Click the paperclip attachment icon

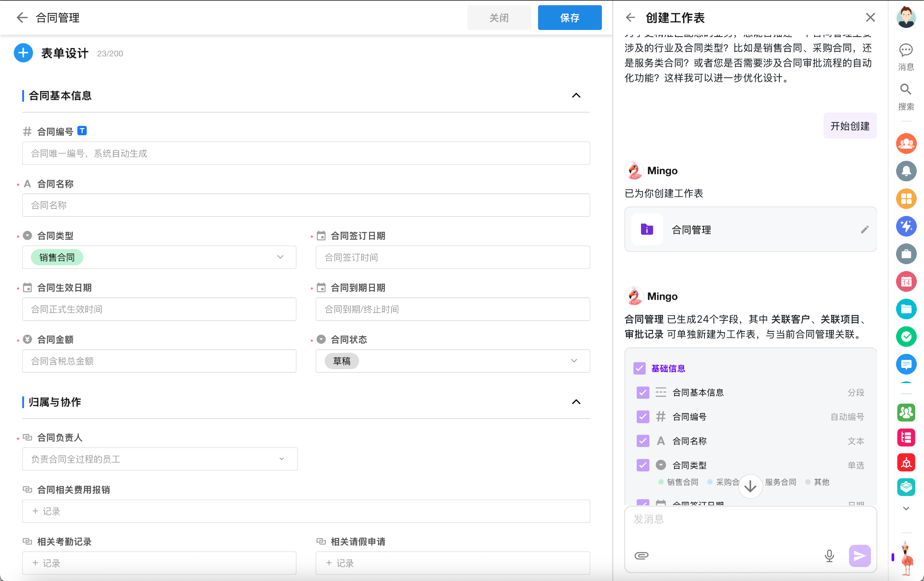point(641,555)
